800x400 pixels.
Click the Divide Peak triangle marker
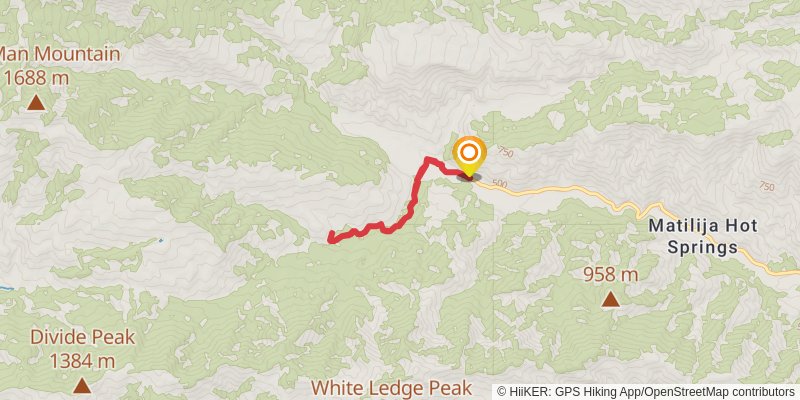(82, 385)
